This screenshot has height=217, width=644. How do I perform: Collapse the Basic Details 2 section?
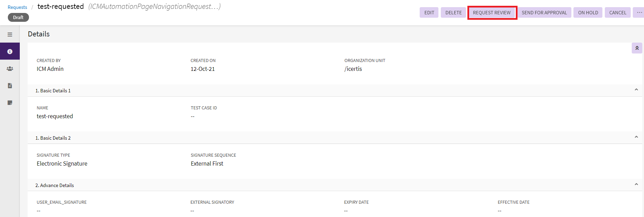[636, 137]
